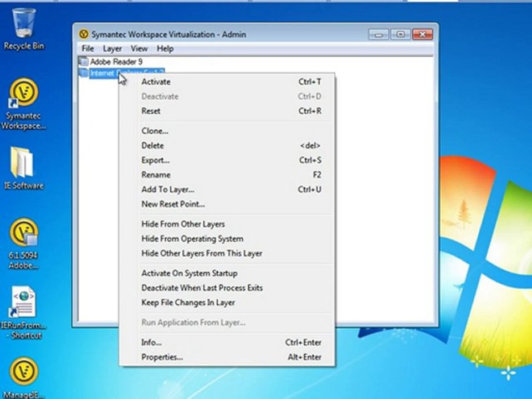Click the highlighted Internet Explorer layer icon

pos(84,73)
